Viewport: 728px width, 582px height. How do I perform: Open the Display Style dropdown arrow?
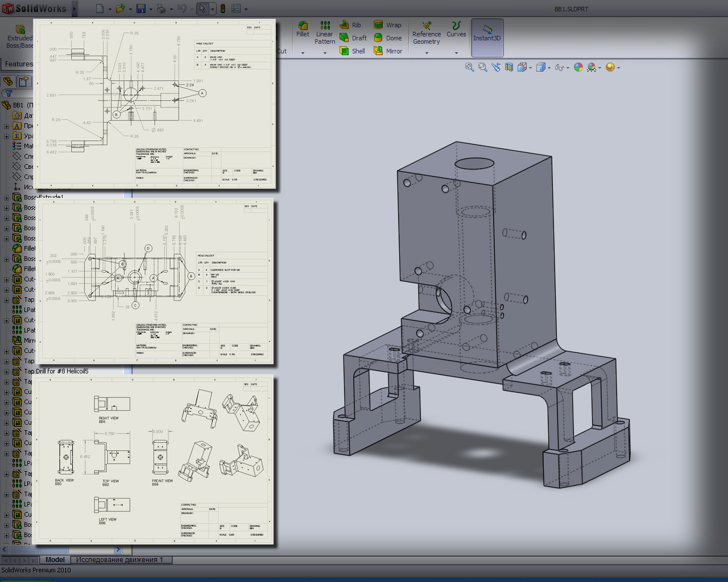point(549,67)
